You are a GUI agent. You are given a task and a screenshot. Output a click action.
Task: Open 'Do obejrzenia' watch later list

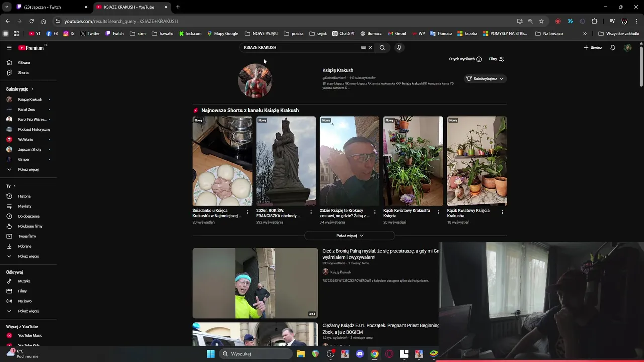click(29, 216)
